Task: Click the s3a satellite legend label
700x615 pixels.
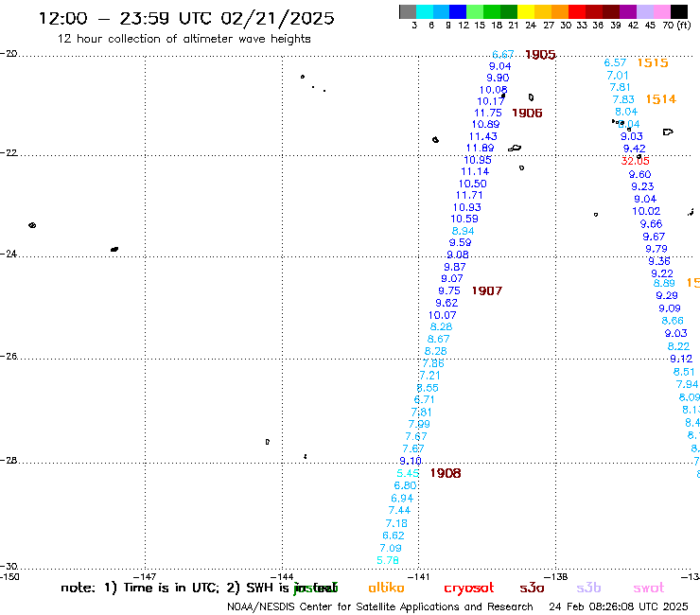Action: coord(532,588)
